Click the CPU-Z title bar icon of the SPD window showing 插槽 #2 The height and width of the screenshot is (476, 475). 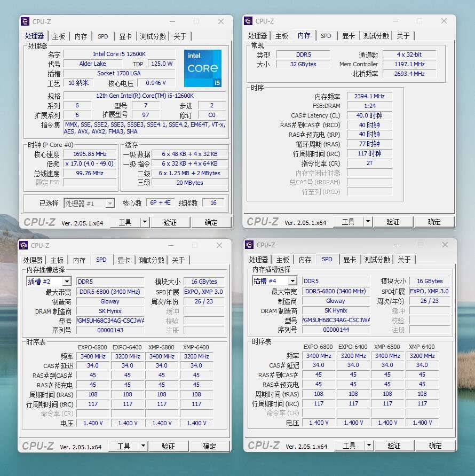tap(25, 245)
